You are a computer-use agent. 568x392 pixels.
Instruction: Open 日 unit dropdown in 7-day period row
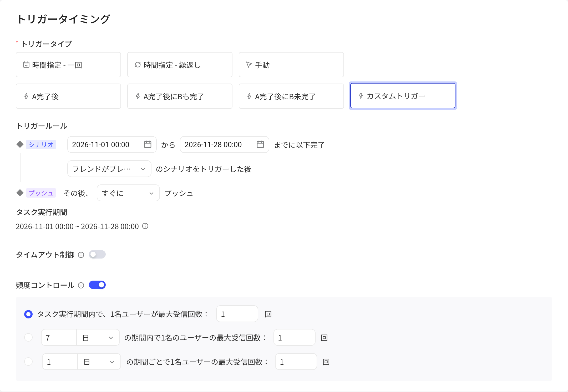(98, 337)
